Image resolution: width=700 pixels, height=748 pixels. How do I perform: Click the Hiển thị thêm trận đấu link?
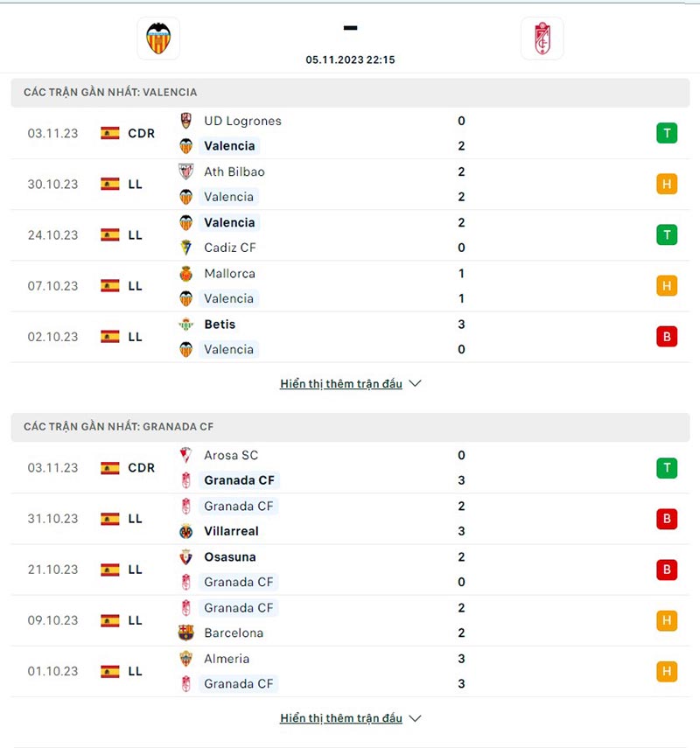pyautogui.click(x=341, y=382)
